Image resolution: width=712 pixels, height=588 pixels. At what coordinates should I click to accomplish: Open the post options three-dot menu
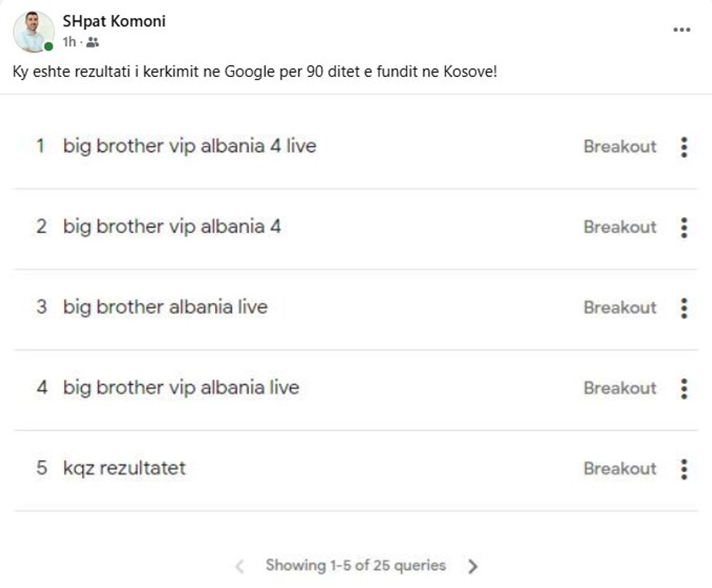(681, 30)
